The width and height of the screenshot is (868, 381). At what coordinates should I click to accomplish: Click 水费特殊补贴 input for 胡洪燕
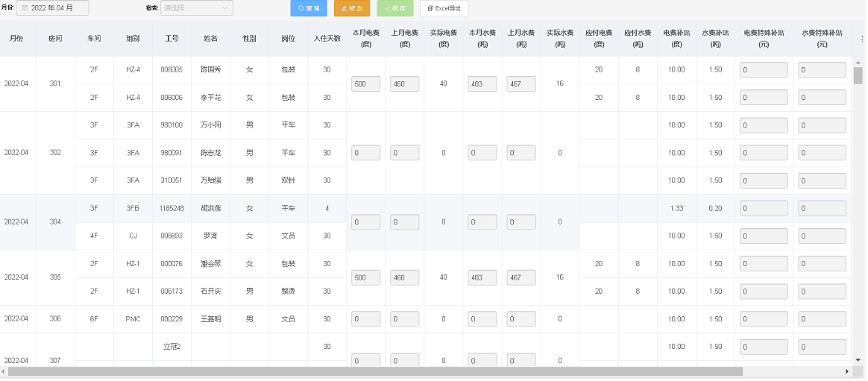(x=822, y=208)
